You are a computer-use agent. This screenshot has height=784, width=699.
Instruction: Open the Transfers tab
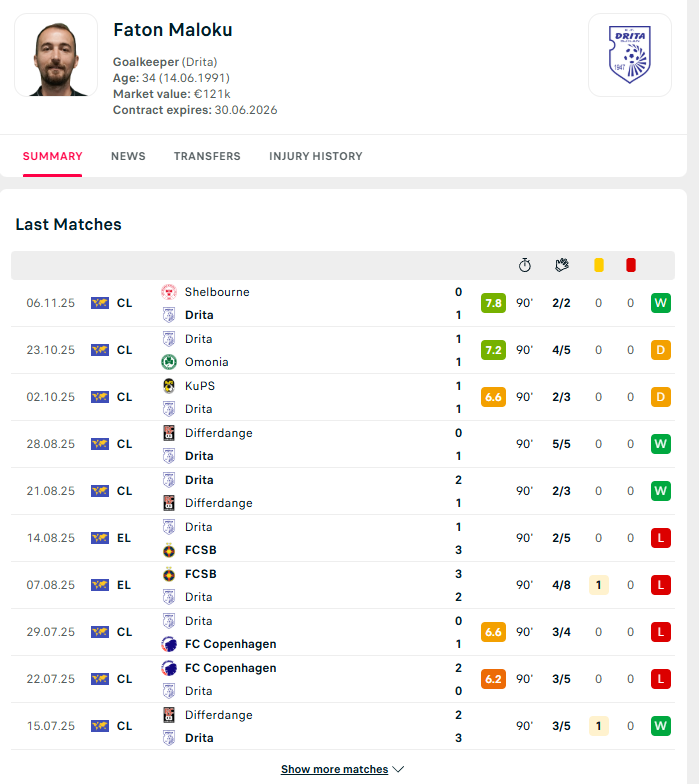[x=207, y=156]
